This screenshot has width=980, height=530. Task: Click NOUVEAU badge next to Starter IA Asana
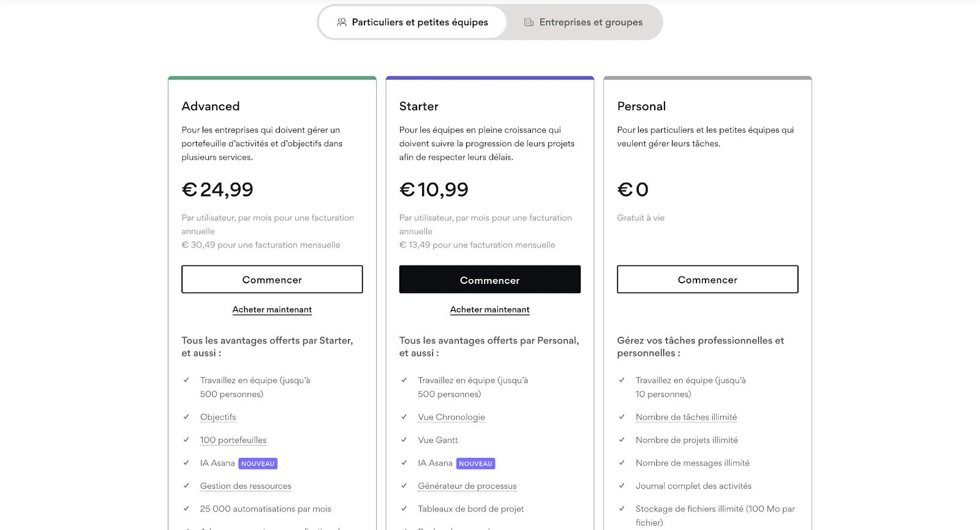475,464
